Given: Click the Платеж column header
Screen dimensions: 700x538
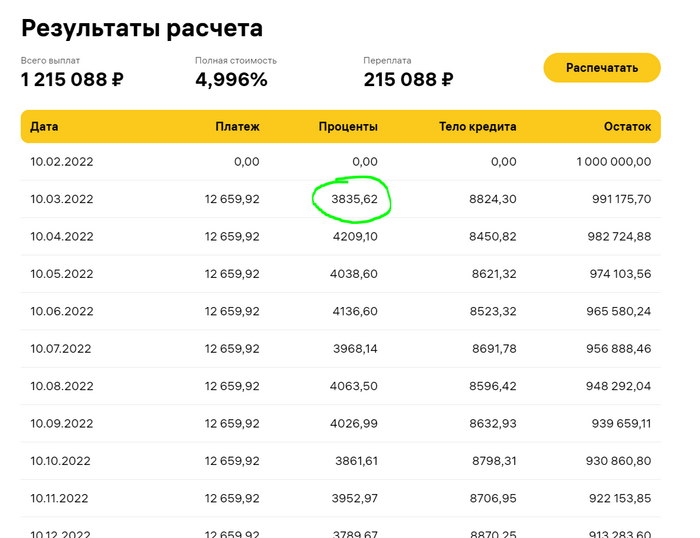Looking at the screenshot, I should [237, 127].
